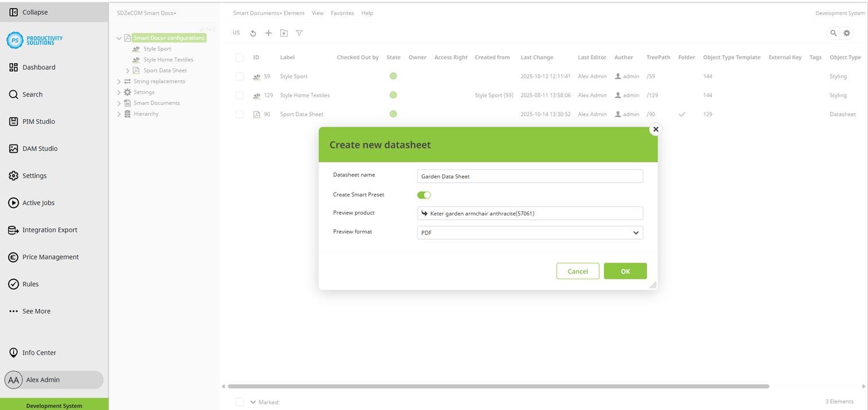The width and height of the screenshot is (868, 410).
Task: Open the filter icon in the toolbar
Action: (x=299, y=33)
